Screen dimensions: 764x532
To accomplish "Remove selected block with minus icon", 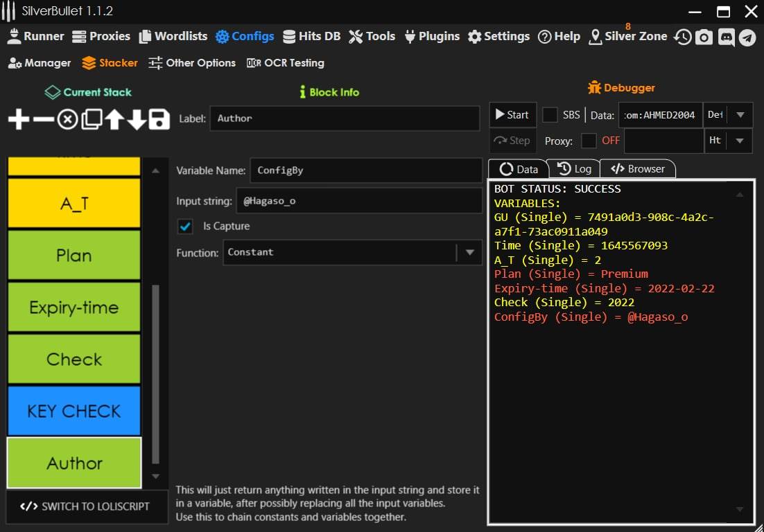I will [x=43, y=120].
